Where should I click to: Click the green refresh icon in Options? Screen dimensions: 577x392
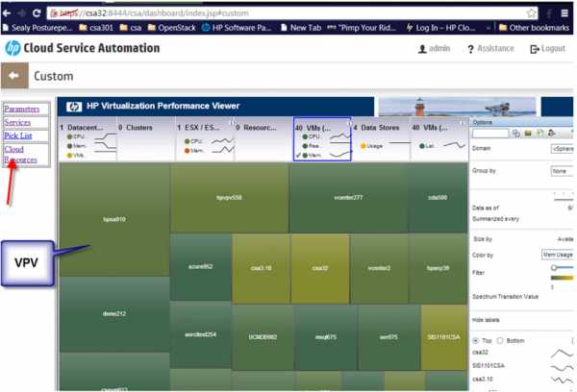pos(539,134)
